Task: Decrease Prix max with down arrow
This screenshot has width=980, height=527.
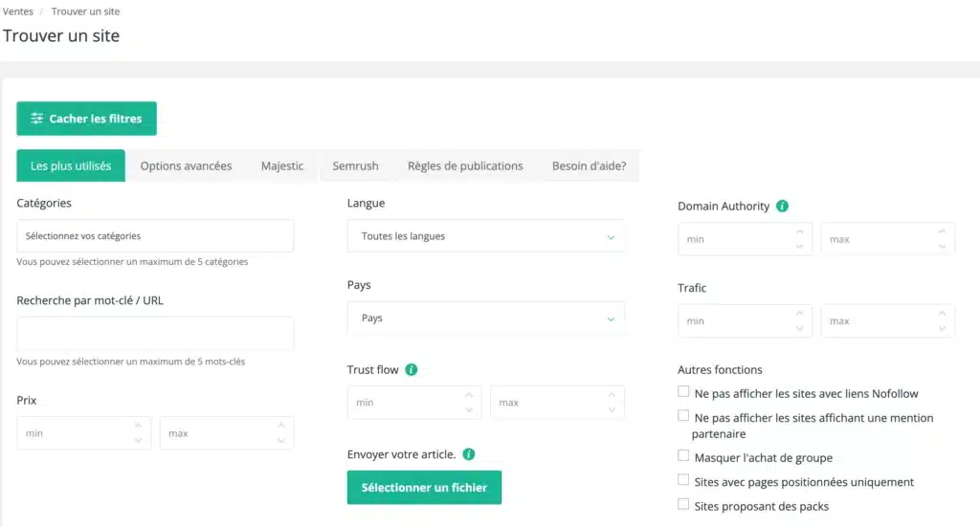Action: tap(281, 441)
